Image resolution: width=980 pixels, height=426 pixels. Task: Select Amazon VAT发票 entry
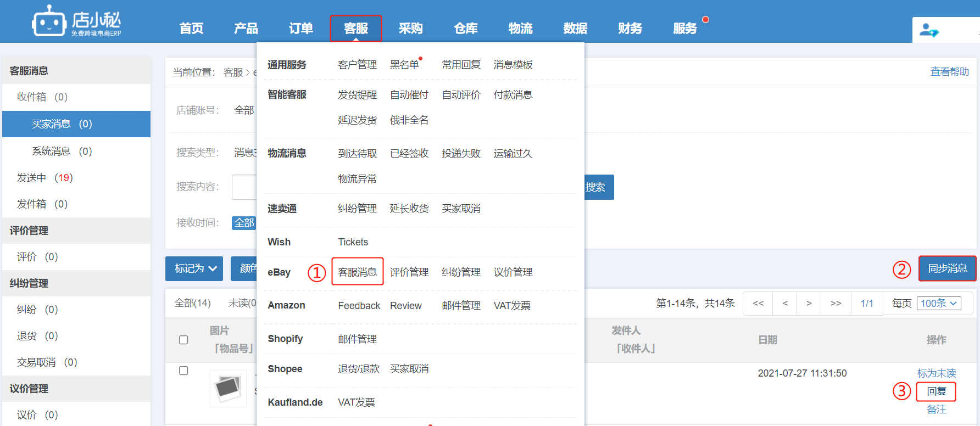coord(512,306)
